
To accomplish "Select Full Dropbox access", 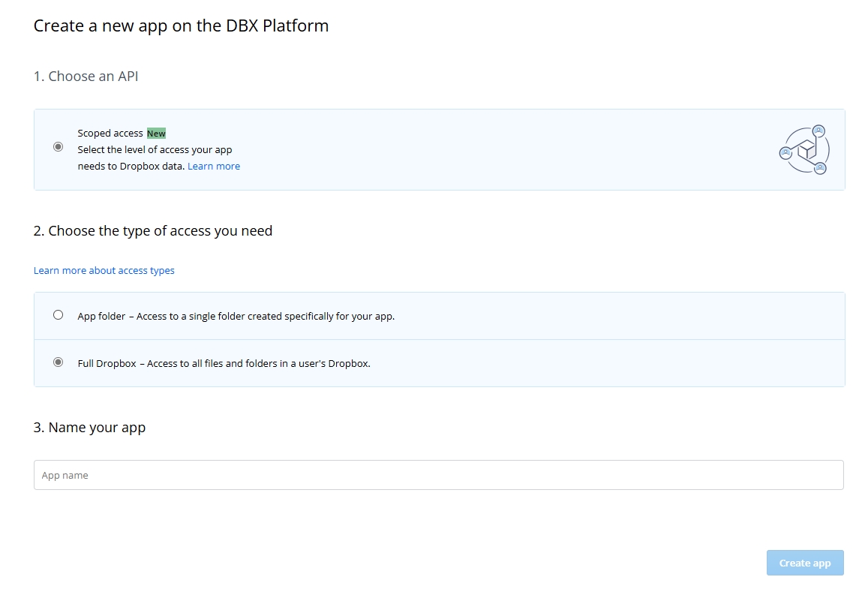I will point(59,362).
